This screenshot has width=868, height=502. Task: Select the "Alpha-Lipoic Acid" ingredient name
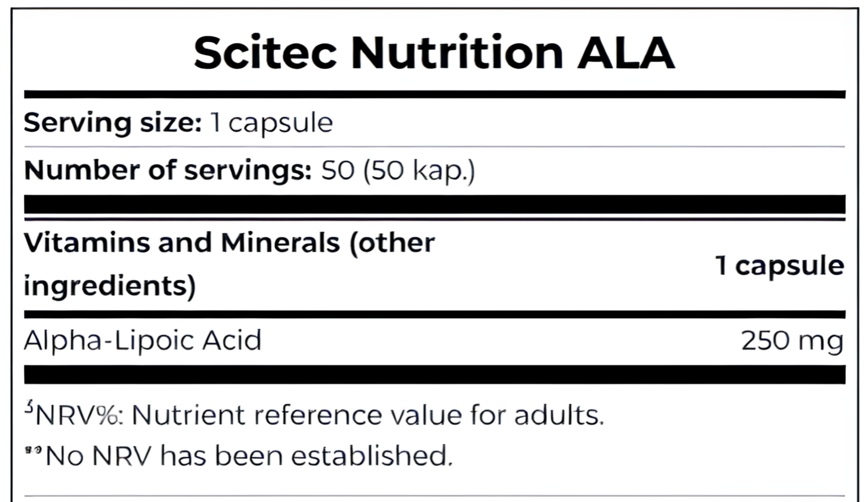[x=142, y=340]
